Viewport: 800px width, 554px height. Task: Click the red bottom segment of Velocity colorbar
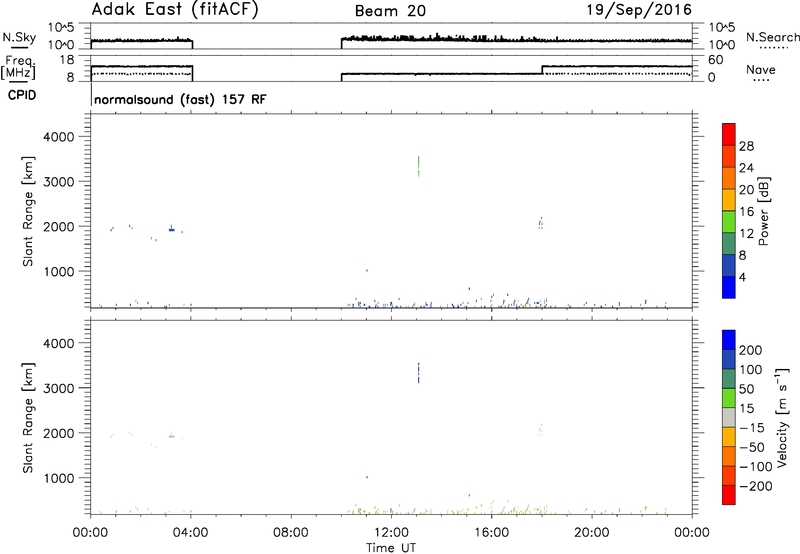click(x=729, y=495)
